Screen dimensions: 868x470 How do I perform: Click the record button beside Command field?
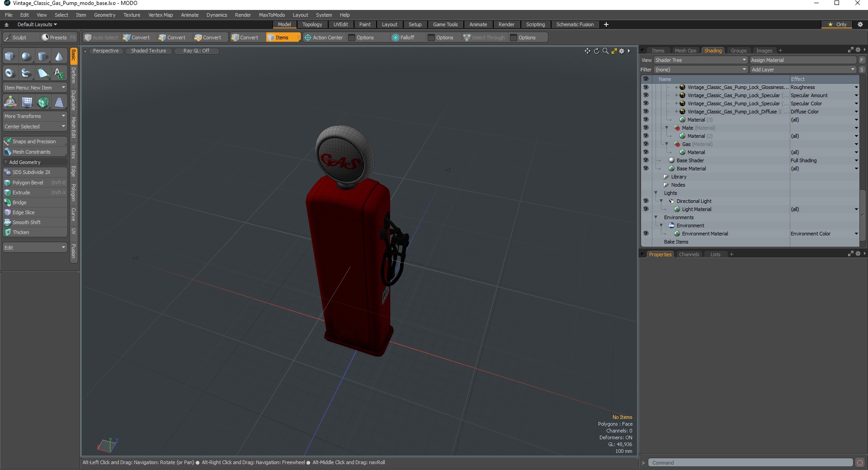pos(860,462)
